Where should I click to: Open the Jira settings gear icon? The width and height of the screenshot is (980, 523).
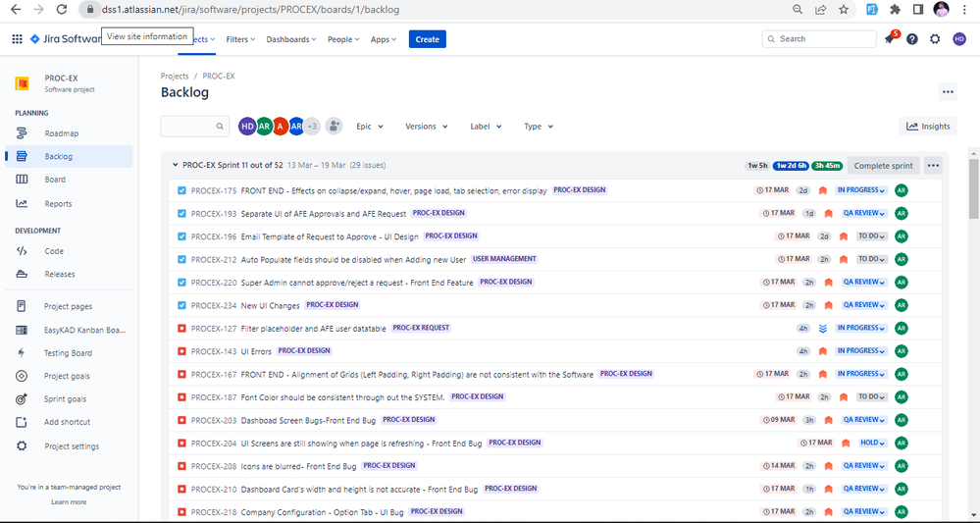pyautogui.click(x=934, y=38)
